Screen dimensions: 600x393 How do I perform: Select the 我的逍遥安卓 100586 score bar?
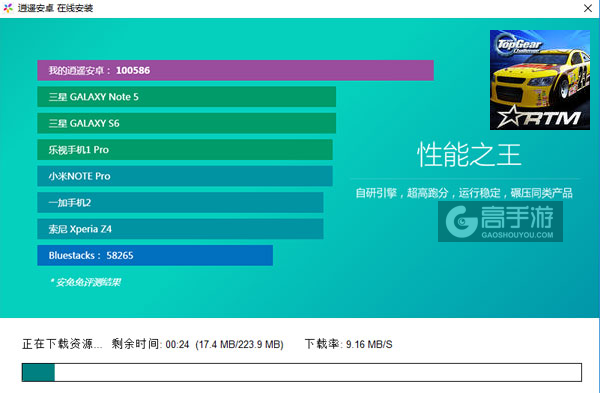[x=235, y=70]
